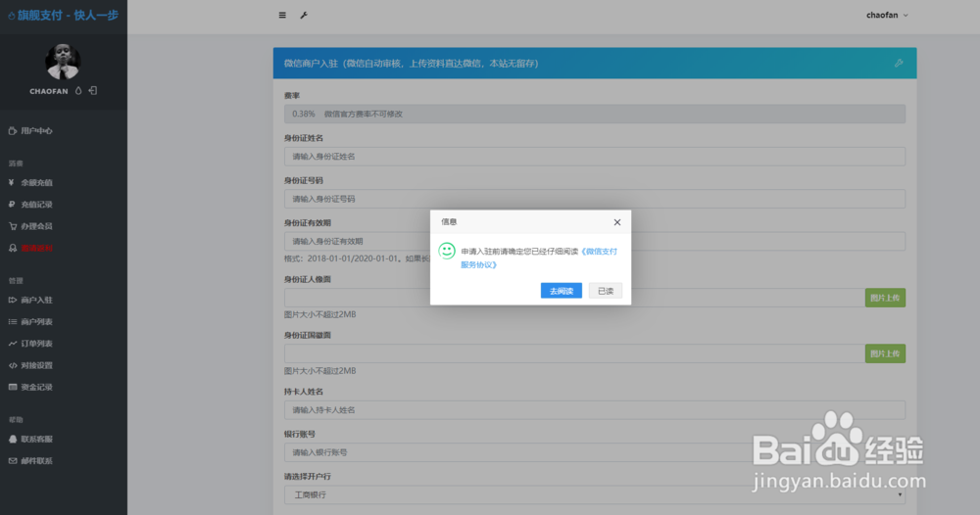Select the red highlighted sidebar item

(x=30, y=249)
